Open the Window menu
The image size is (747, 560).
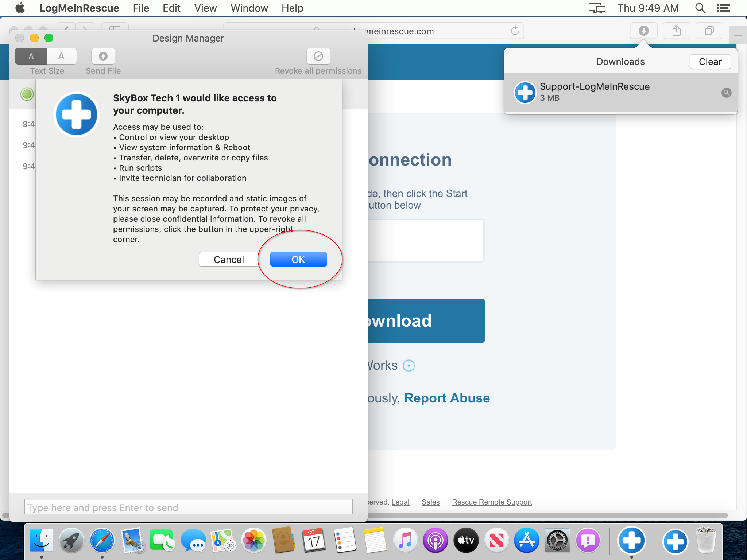249,8
